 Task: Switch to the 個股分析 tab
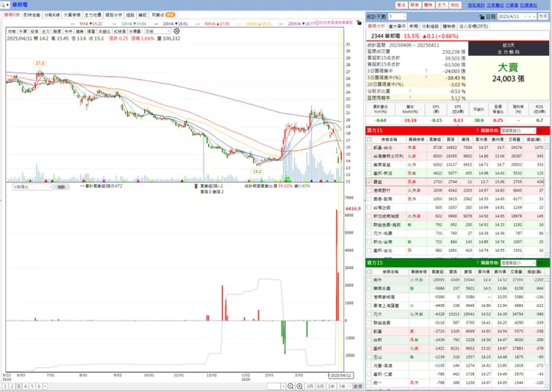[113, 15]
